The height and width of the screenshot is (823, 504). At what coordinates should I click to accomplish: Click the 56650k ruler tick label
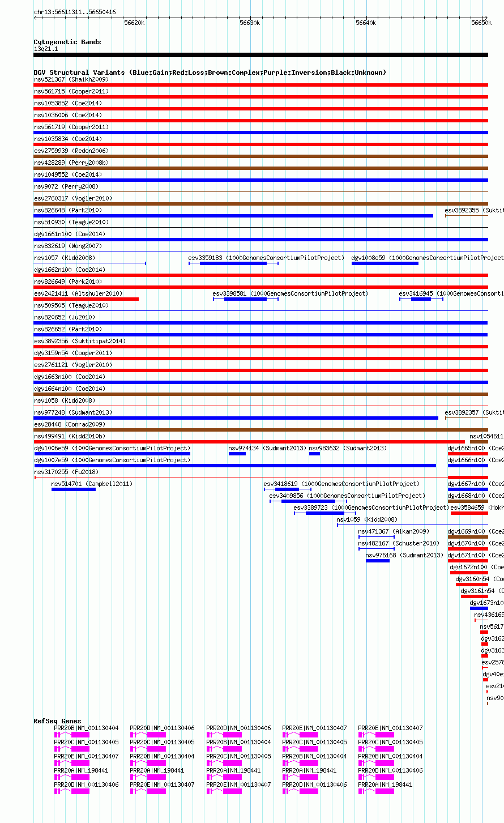481,23
